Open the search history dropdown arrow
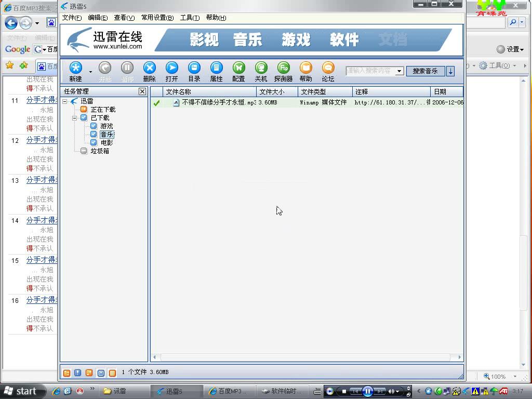Screen dimensions: 532x399 click(400, 71)
